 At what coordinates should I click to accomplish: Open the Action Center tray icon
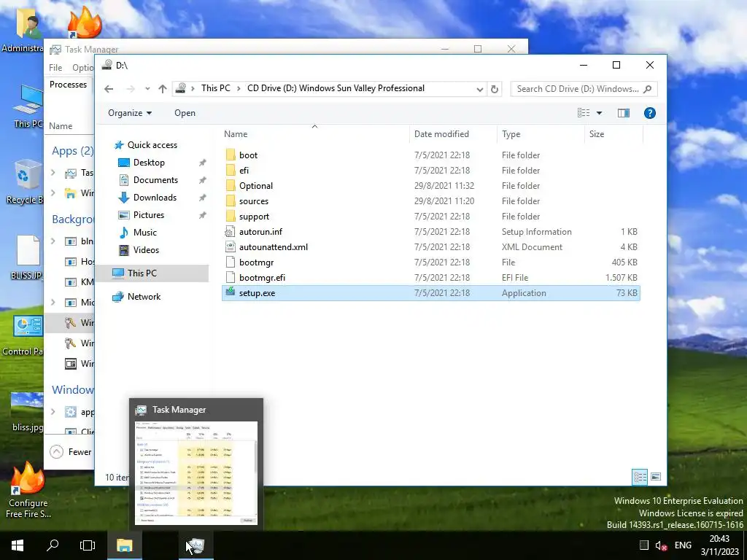(643, 545)
